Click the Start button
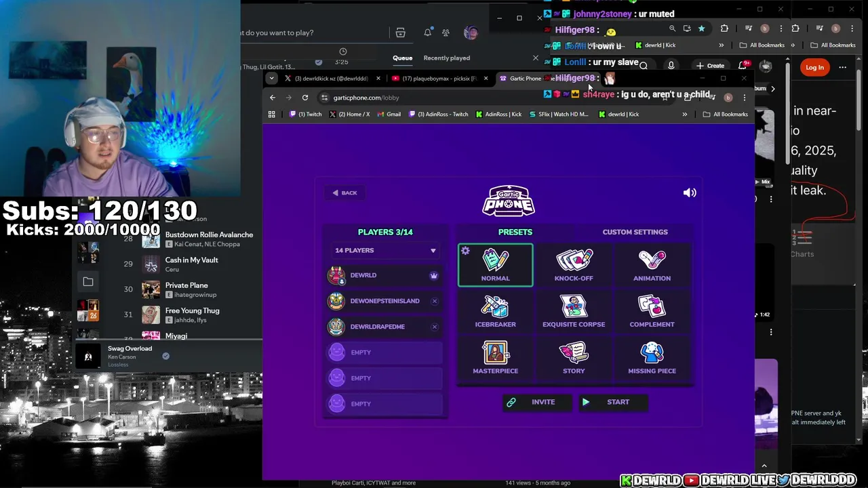Screen dimensions: 868x488 click(614, 403)
